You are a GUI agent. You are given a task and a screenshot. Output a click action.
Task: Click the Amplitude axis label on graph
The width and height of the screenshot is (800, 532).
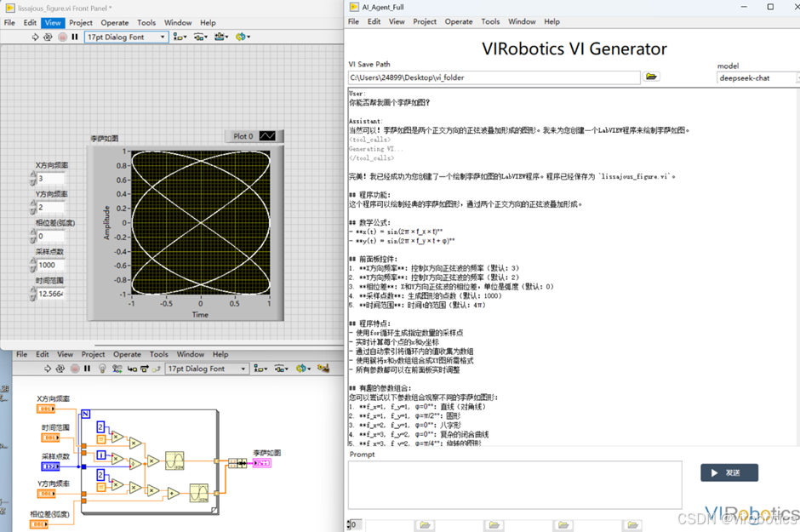point(106,222)
